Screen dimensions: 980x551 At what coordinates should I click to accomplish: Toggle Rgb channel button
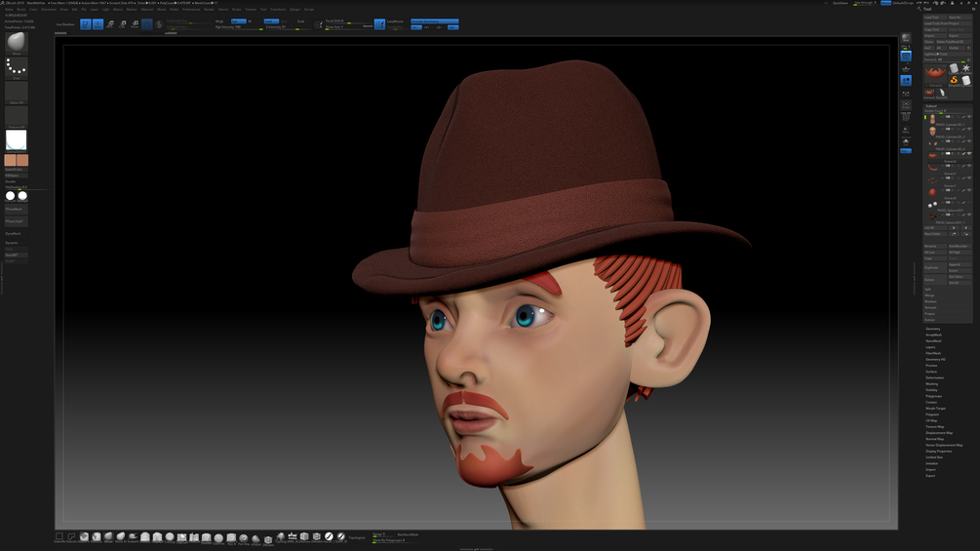tap(238, 20)
